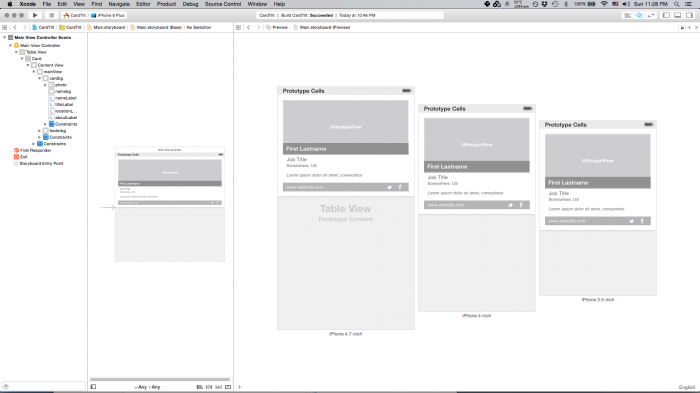This screenshot has height=393, width=700.
Task: Switch to the Assistant editor
Action: [x=639, y=15]
